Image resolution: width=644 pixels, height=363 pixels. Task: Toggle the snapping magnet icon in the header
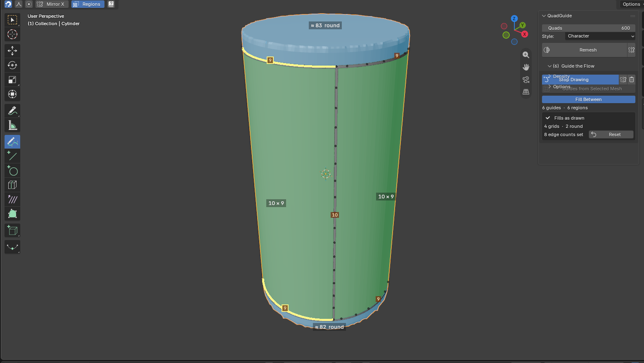[x=8, y=4]
